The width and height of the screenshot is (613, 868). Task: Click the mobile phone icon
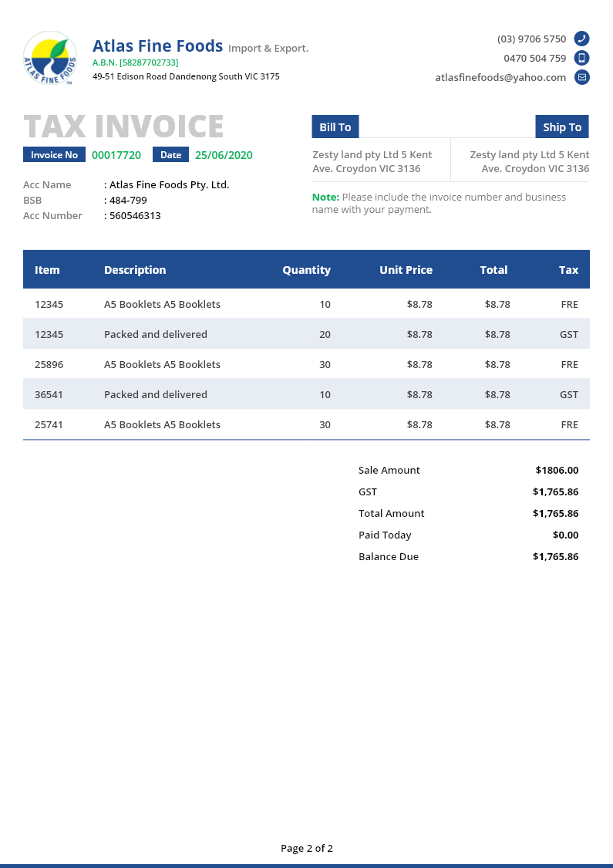pos(582,58)
